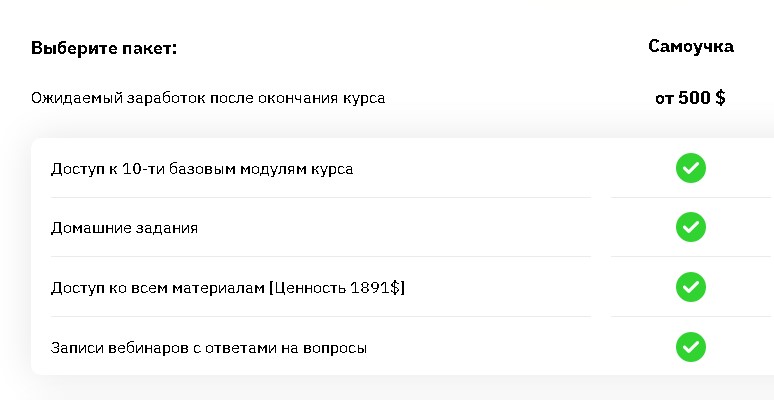Viewport: 774px width, 400px height.
Task: Open the Домашние задания feature row
Action: (x=124, y=228)
